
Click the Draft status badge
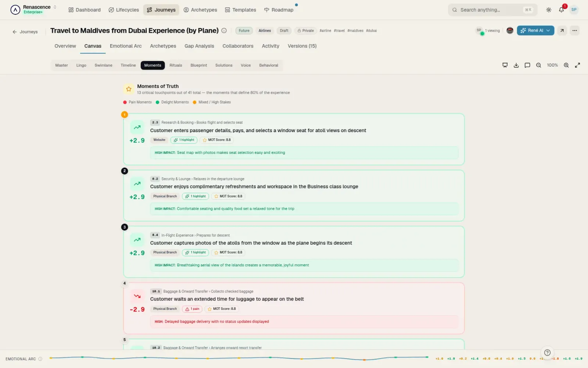[x=284, y=31]
